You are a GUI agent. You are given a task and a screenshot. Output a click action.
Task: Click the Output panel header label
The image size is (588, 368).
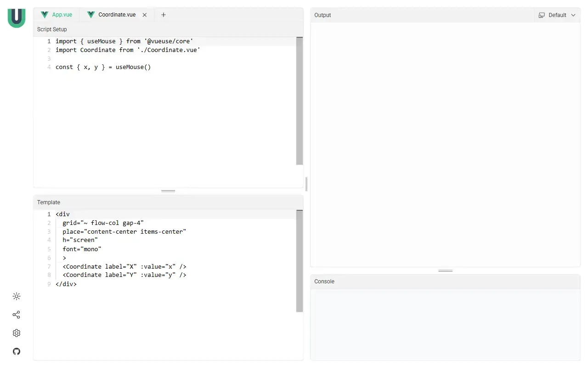coord(322,15)
